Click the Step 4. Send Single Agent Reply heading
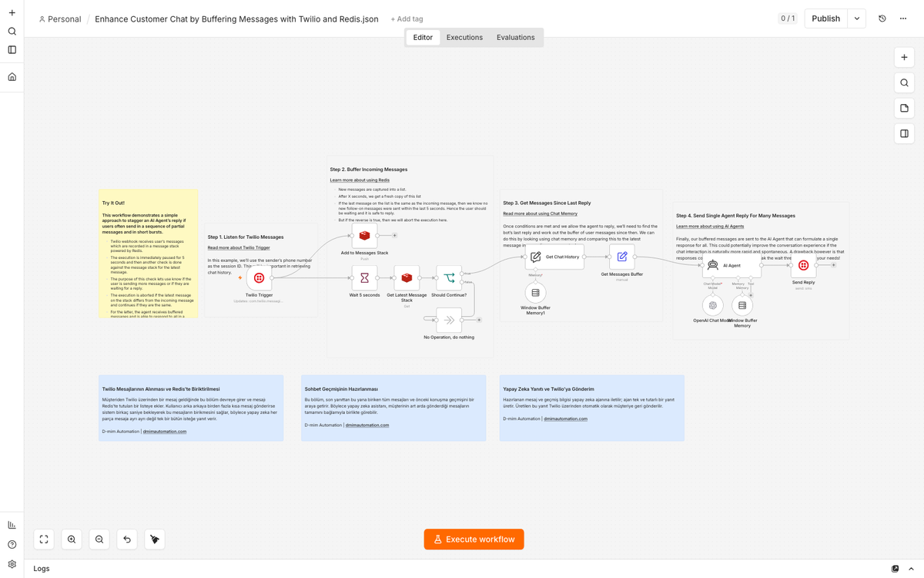Screen dimensions: 924x578 (735, 216)
